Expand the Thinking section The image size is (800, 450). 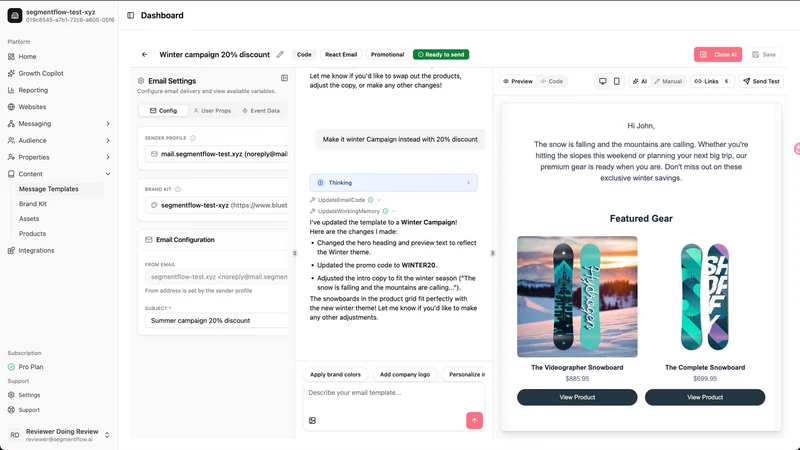click(393, 183)
